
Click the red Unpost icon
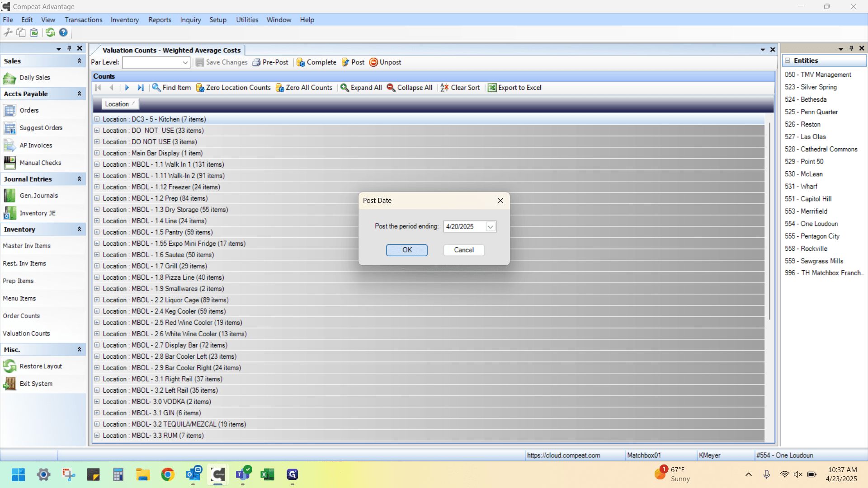tap(373, 62)
